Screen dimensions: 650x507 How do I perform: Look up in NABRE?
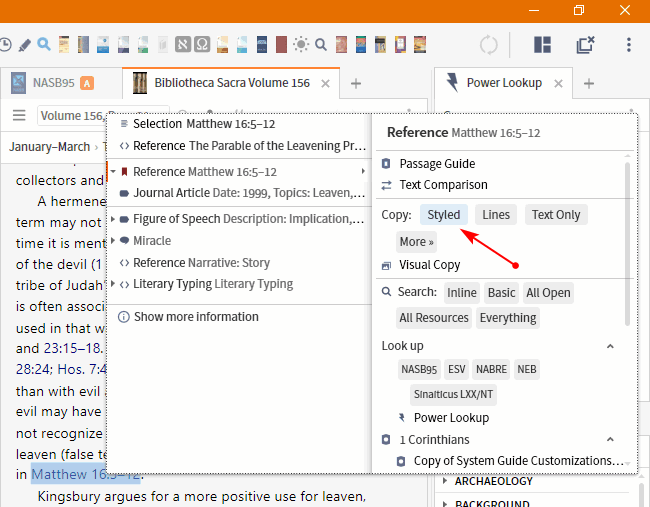pyautogui.click(x=491, y=369)
